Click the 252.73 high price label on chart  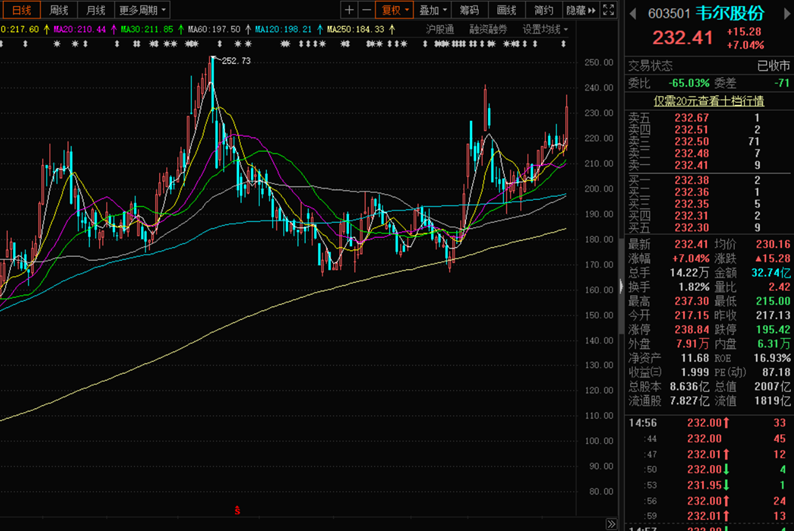(x=236, y=61)
